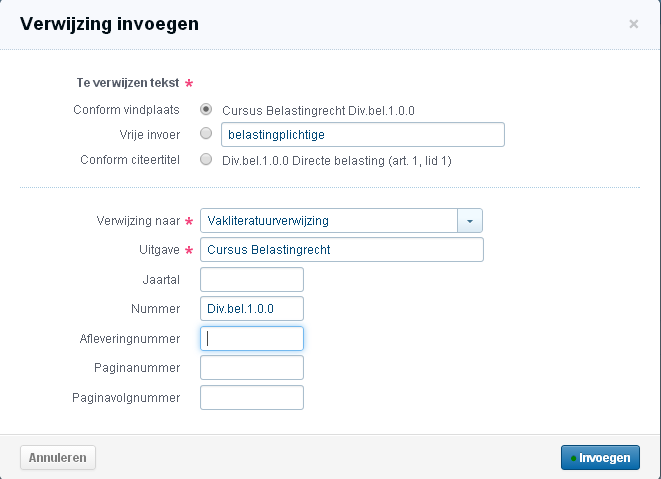This screenshot has width=661, height=479.
Task: Select the Paginavolgnummer input field
Action: 252,398
